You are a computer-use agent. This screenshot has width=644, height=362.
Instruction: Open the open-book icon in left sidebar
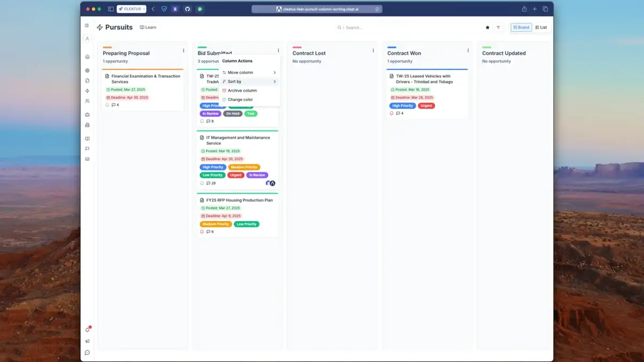87,139
